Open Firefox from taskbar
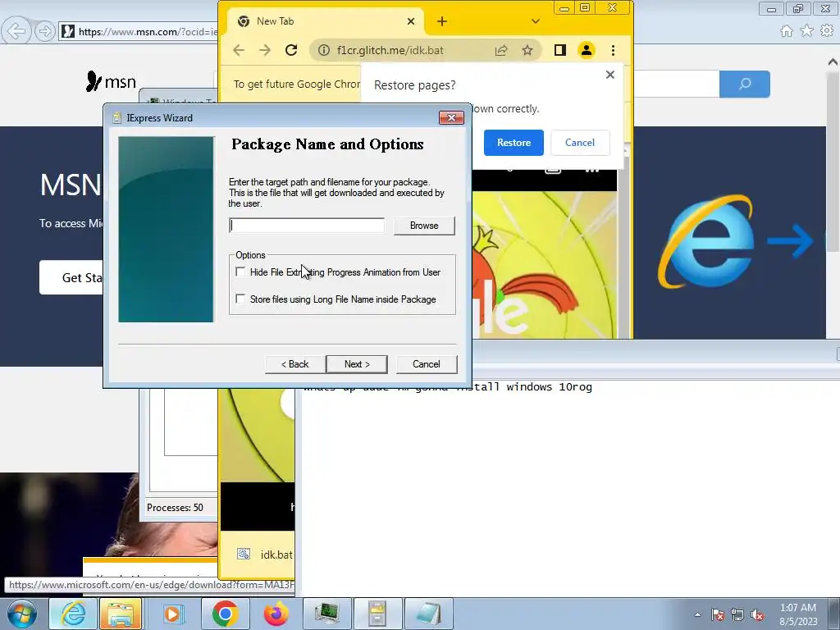 coord(276,614)
